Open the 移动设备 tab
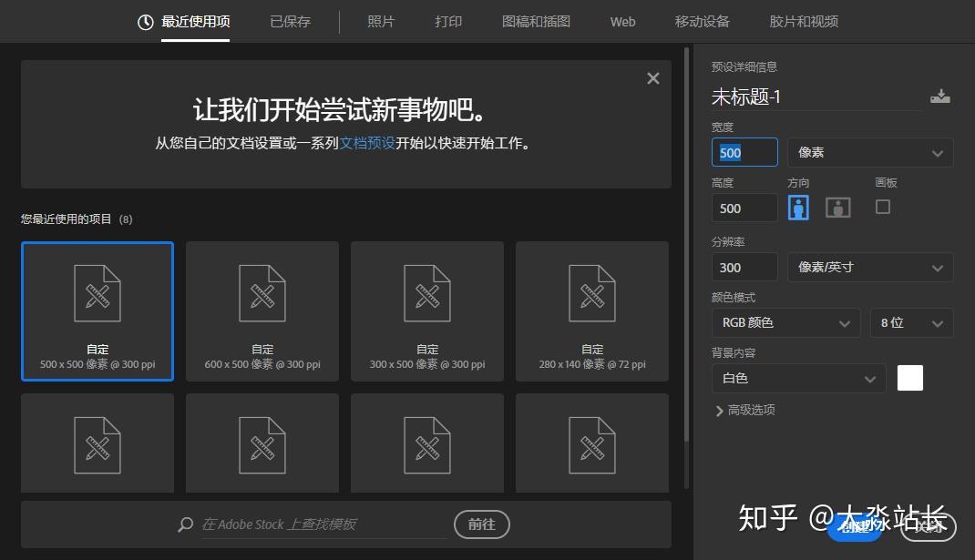The image size is (975, 560). [x=702, y=22]
